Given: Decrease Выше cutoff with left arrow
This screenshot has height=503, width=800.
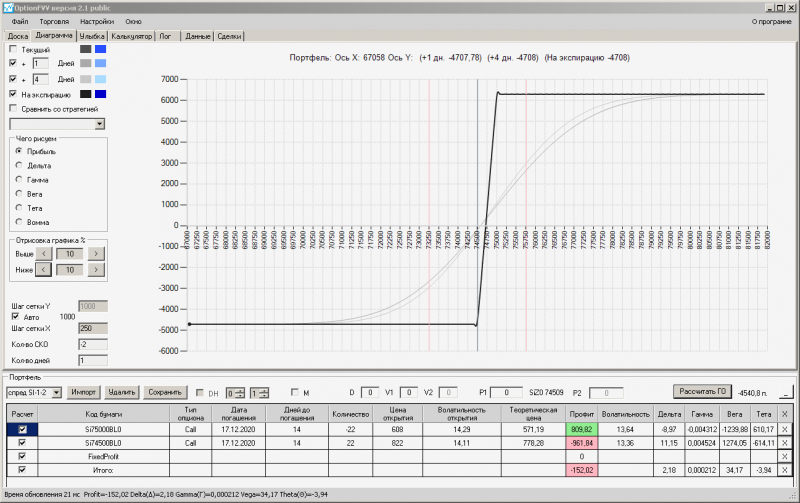Looking at the screenshot, I should click(43, 254).
